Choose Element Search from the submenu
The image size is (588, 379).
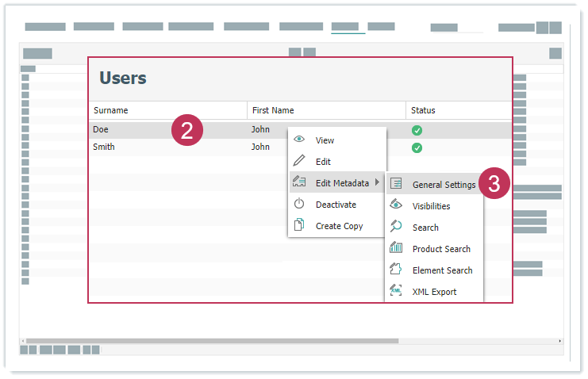coord(442,270)
